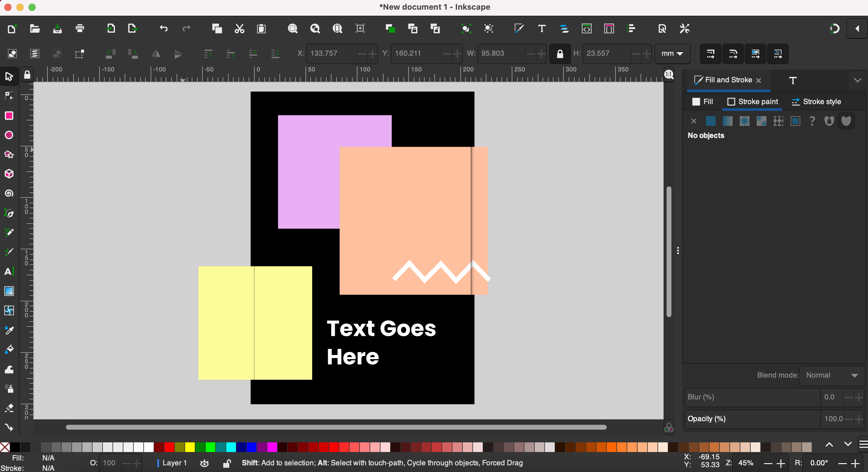Select the Node editor tool
The image size is (868, 472).
point(9,96)
